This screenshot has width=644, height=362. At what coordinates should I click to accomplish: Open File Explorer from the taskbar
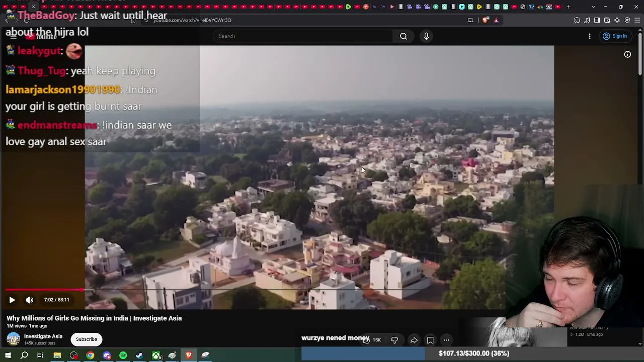57,355
